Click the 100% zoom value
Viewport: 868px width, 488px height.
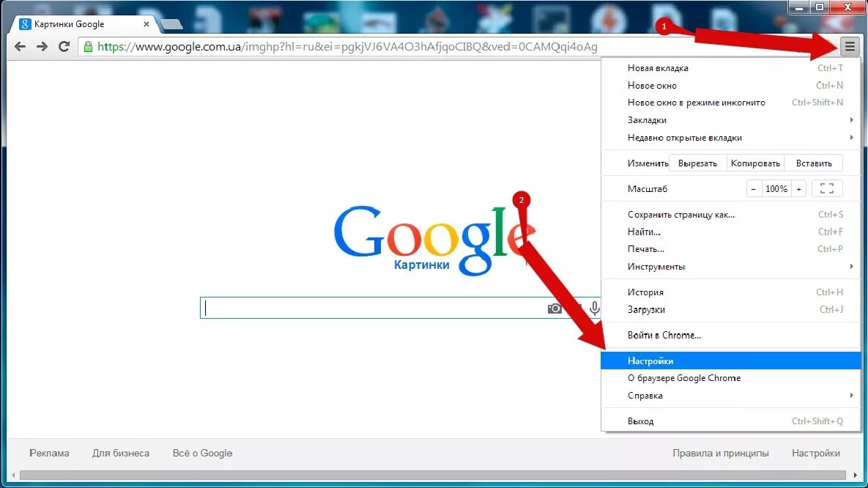(776, 189)
